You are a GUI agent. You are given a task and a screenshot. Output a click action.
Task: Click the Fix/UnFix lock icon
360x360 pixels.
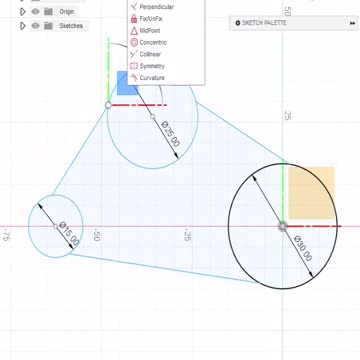pyautogui.click(x=134, y=18)
